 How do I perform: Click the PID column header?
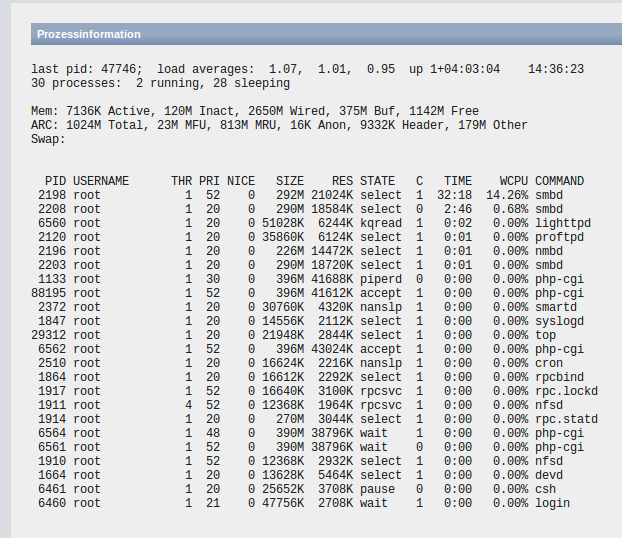pyautogui.click(x=56, y=181)
